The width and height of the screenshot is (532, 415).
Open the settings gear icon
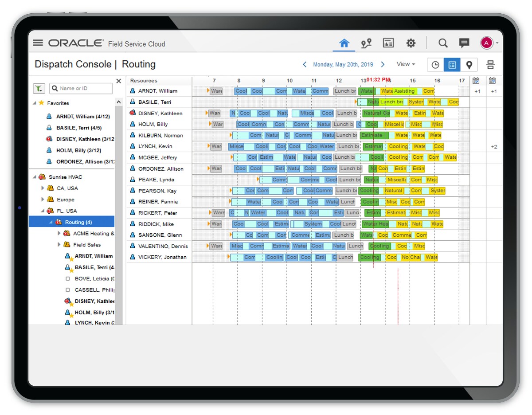click(x=411, y=43)
